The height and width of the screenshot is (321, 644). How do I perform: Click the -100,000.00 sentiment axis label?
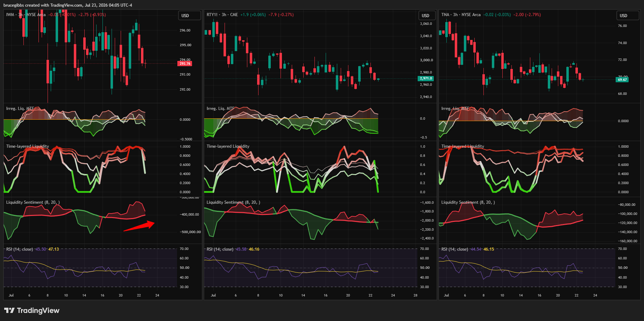click(x=628, y=214)
